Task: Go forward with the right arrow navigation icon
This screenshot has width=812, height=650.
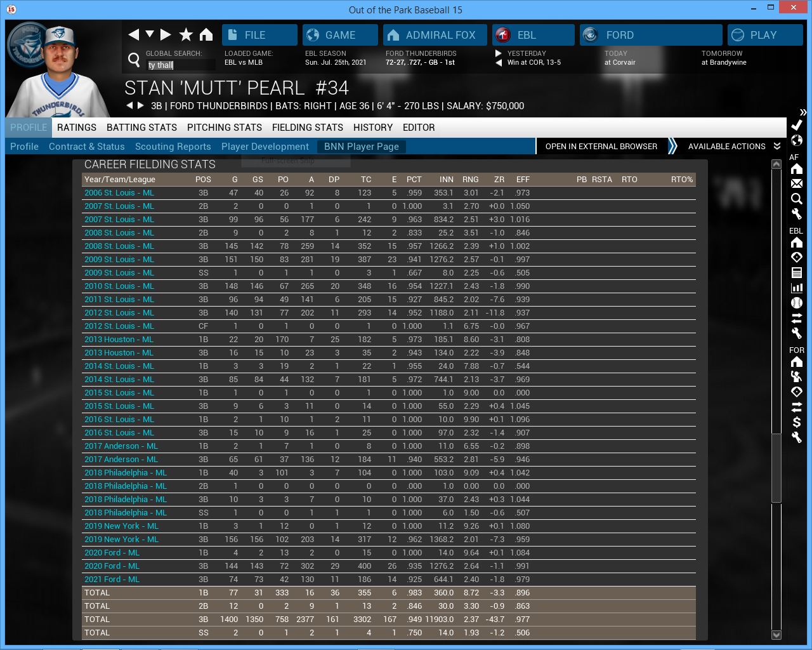Action: coord(166,34)
